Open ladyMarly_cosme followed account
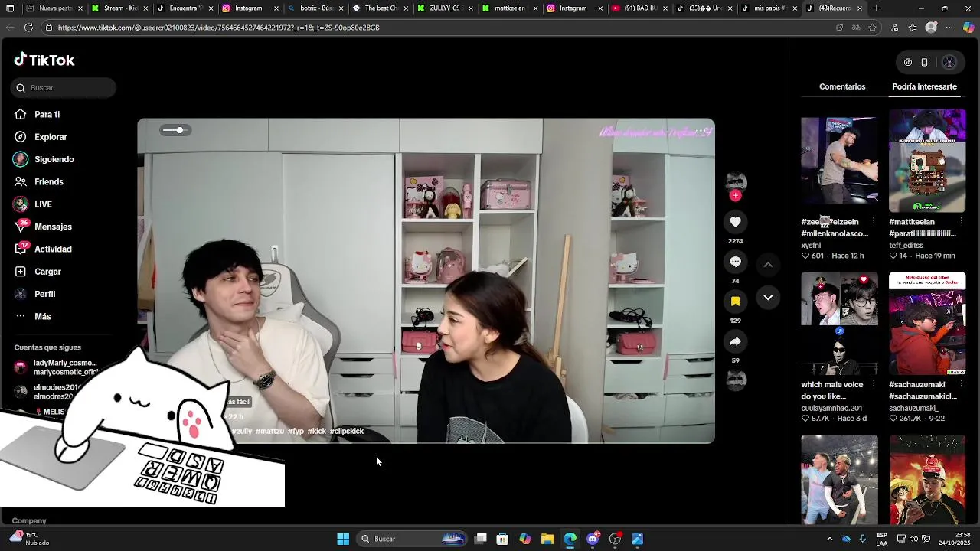Image resolution: width=980 pixels, height=551 pixels. [57, 367]
